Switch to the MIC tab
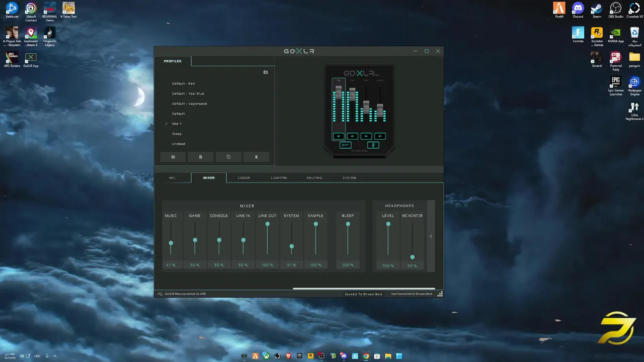 point(173,177)
